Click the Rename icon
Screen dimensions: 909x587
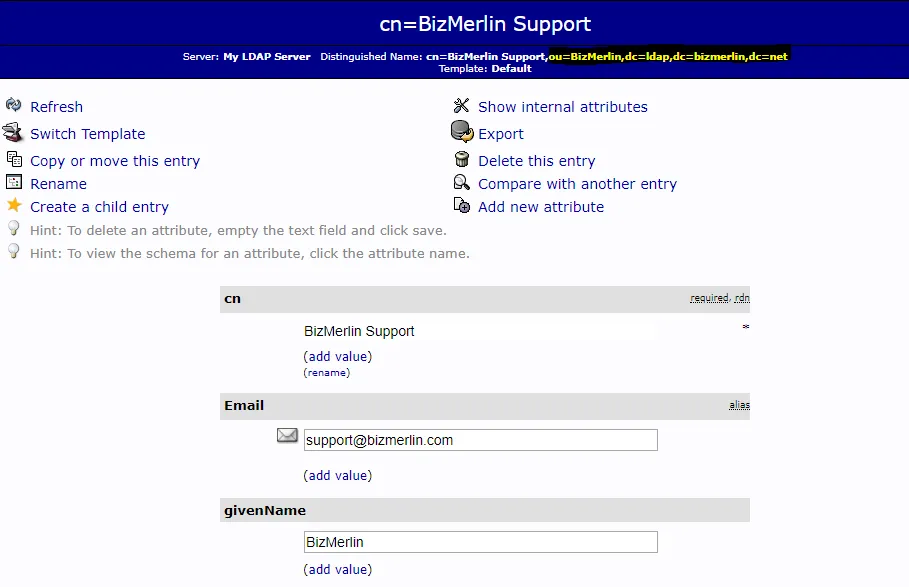pyautogui.click(x=14, y=182)
